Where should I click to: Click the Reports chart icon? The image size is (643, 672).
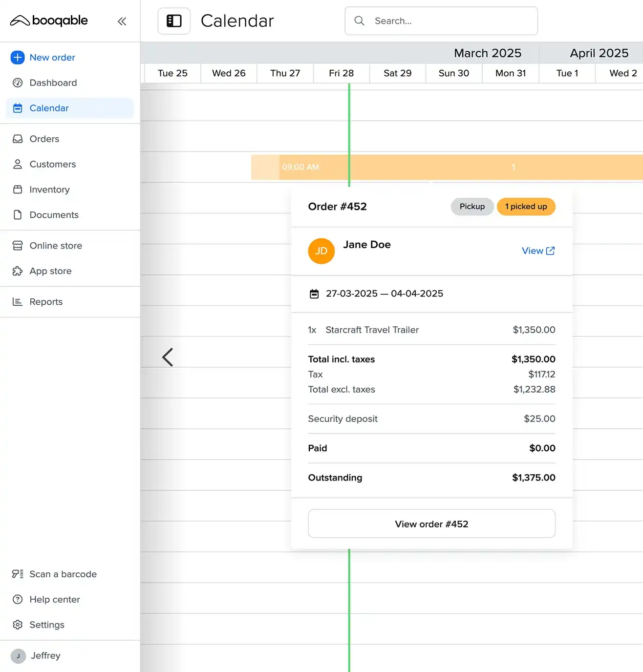18,302
